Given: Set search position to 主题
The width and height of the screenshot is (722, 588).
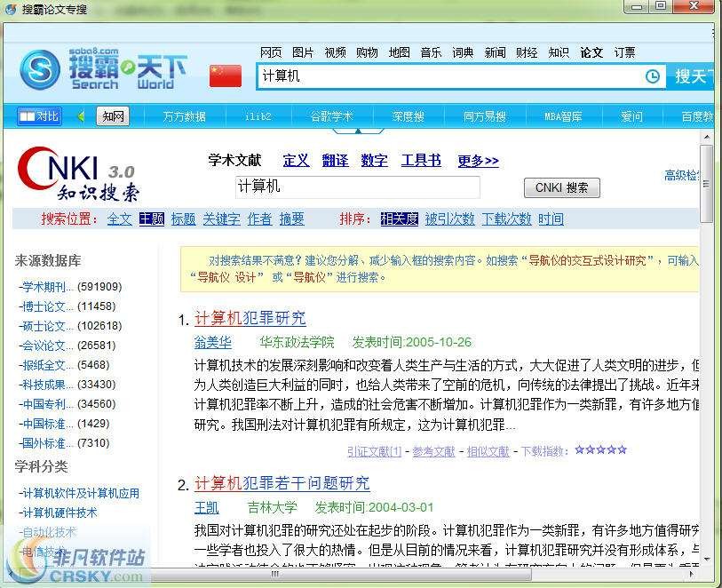Looking at the screenshot, I should point(152,219).
